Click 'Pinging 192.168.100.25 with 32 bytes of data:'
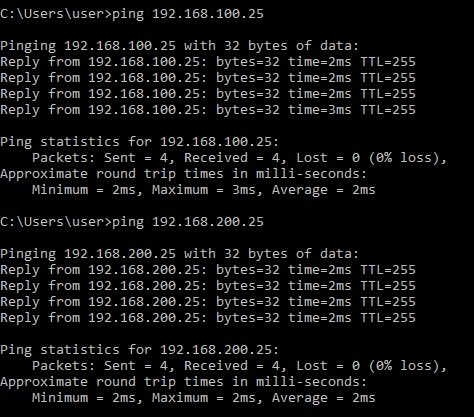The height and width of the screenshot is (417, 474). pos(179,46)
